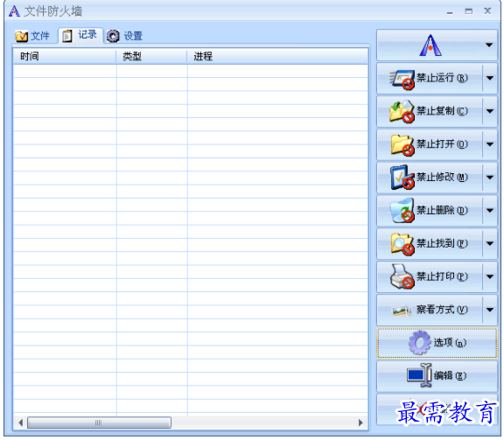Viewport: 504px width, 440px height.
Task: Click the 禁止打开 (O) block-open folder icon
Action: click(x=402, y=145)
